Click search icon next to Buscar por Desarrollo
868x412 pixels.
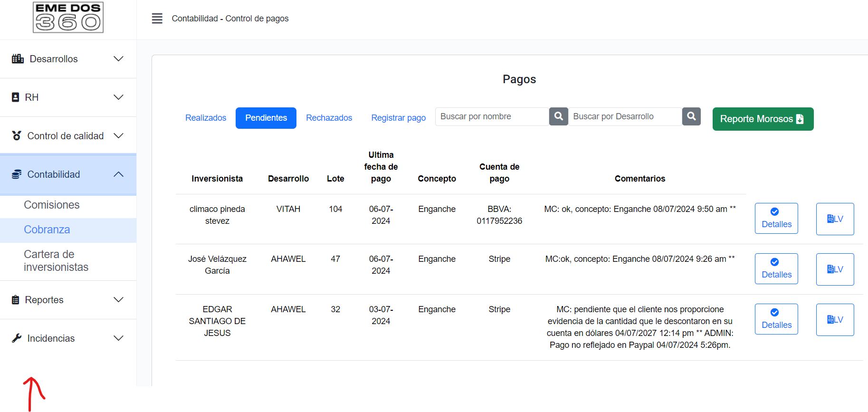point(691,116)
